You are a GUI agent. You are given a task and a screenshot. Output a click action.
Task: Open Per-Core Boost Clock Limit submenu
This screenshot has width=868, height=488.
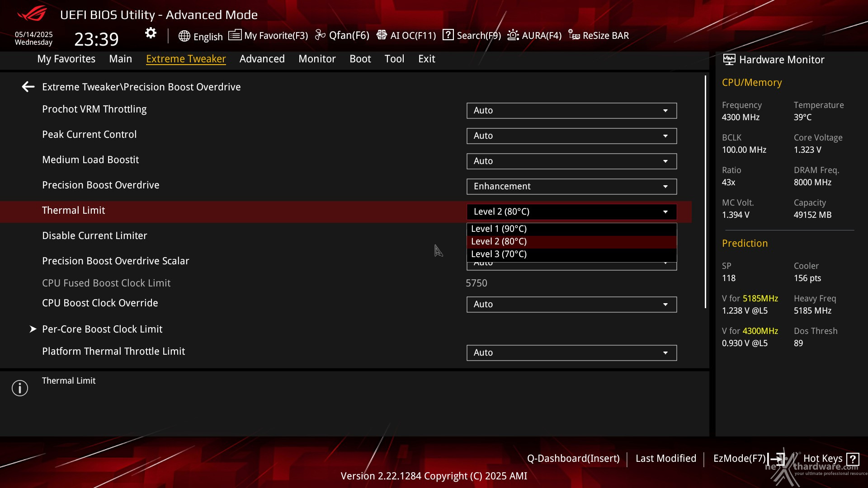pos(102,329)
